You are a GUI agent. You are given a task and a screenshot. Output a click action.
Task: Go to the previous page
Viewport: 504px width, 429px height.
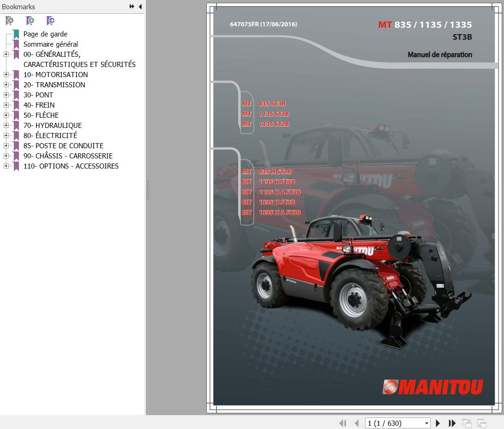tap(356, 423)
